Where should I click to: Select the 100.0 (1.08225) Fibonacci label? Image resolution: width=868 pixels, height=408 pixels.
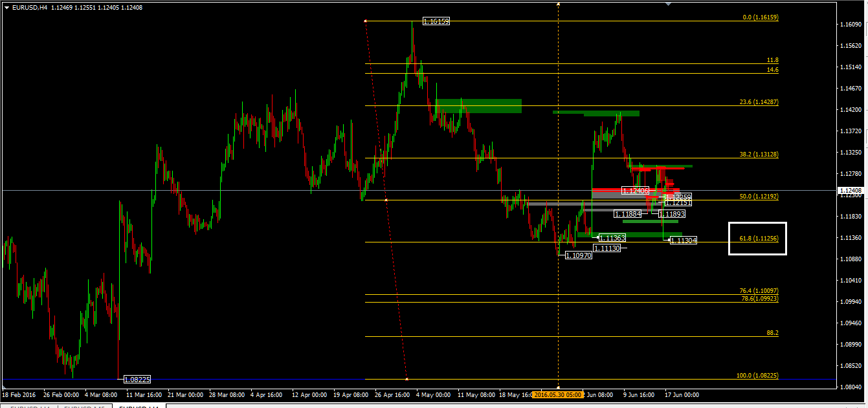pyautogui.click(x=759, y=376)
